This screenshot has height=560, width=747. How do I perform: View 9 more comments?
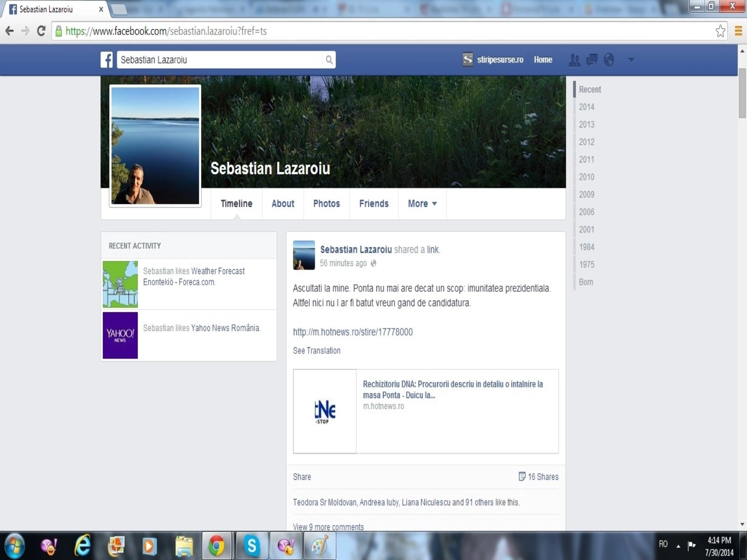click(328, 527)
